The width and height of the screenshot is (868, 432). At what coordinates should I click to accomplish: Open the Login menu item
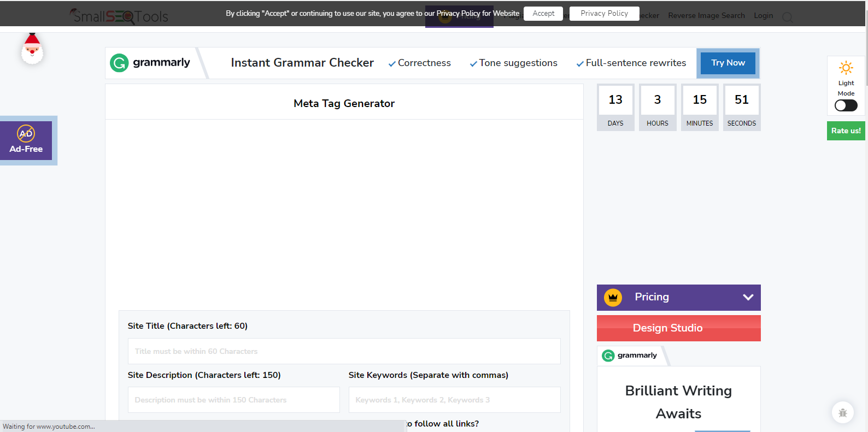tap(763, 15)
